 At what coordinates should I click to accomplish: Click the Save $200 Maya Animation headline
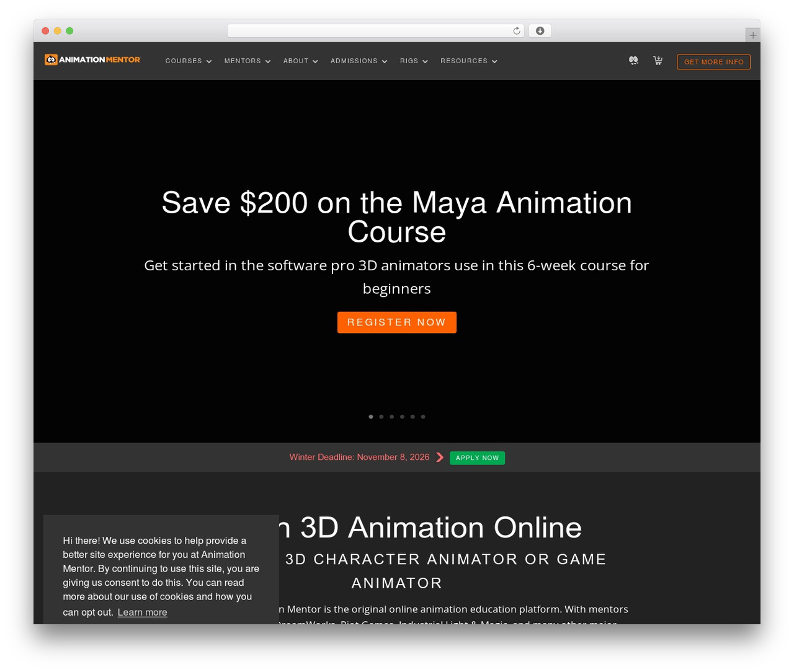[397, 217]
